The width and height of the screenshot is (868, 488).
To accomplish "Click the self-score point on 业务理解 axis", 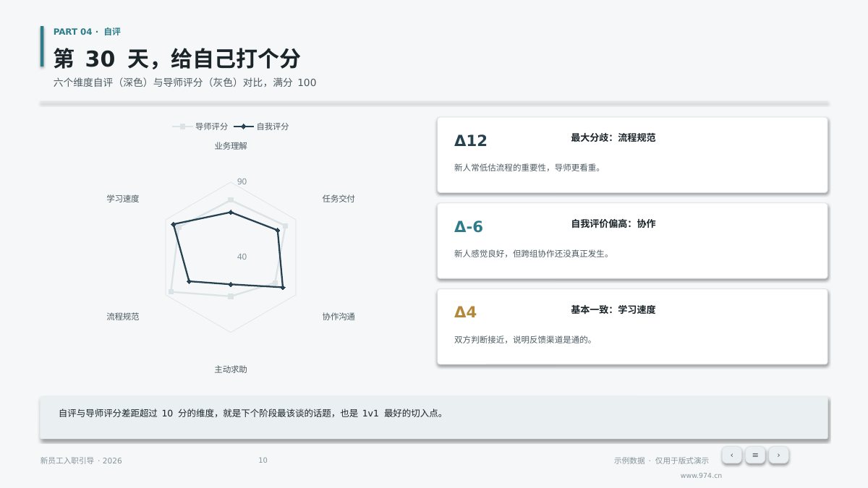I will [231, 212].
